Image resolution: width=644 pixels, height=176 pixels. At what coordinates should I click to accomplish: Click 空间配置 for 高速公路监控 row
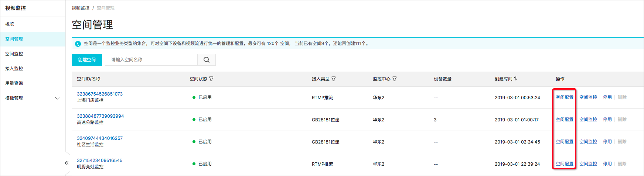tap(565, 120)
